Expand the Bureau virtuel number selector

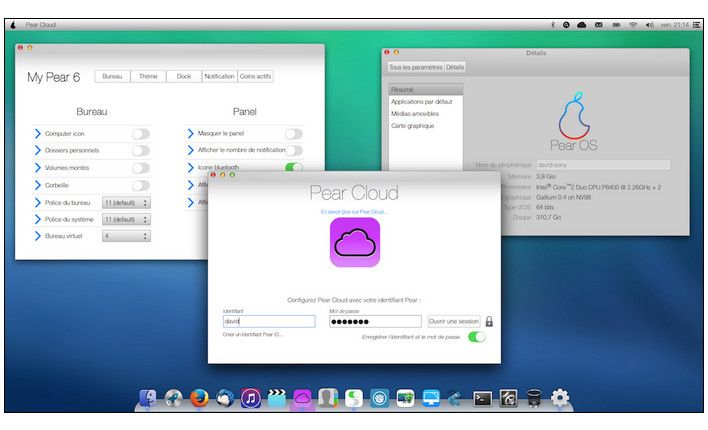click(x=126, y=236)
